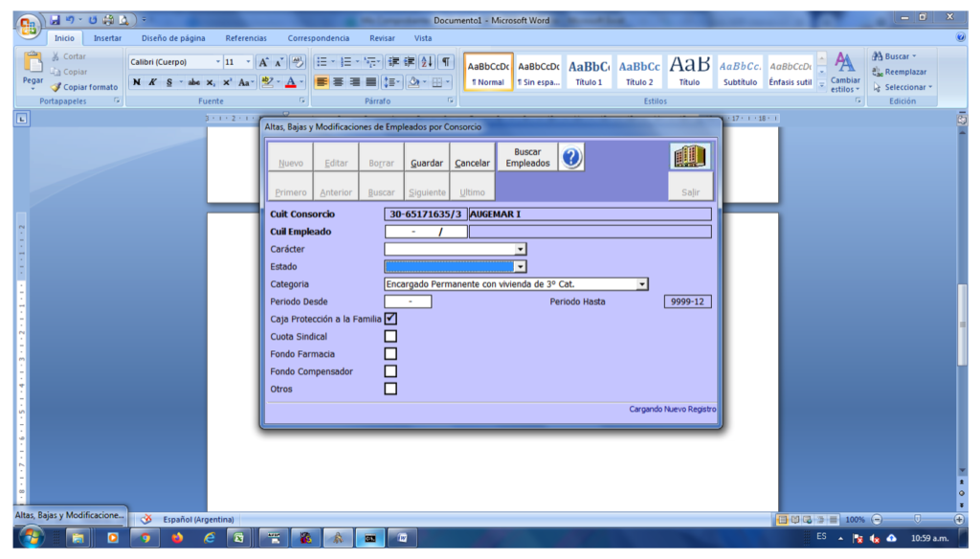
Task: Apply bold formatting with the N button
Action: (138, 82)
